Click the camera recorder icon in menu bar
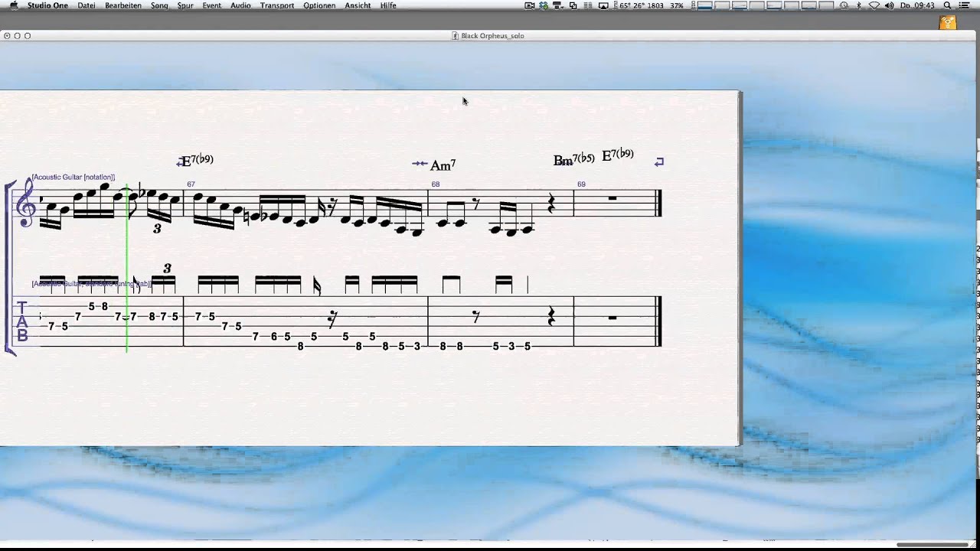This screenshot has height=551, width=980. coord(529,5)
